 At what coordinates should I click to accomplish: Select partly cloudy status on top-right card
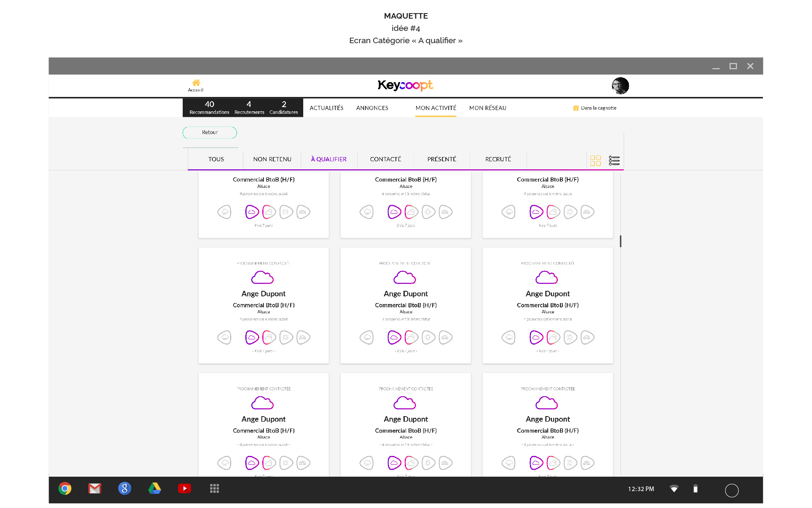click(553, 212)
